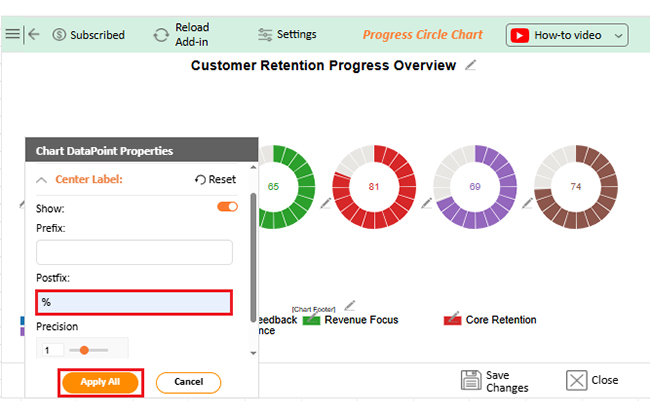Image resolution: width=650 pixels, height=416 pixels.
Task: Click the Reload Add-in icon
Action: [161, 35]
